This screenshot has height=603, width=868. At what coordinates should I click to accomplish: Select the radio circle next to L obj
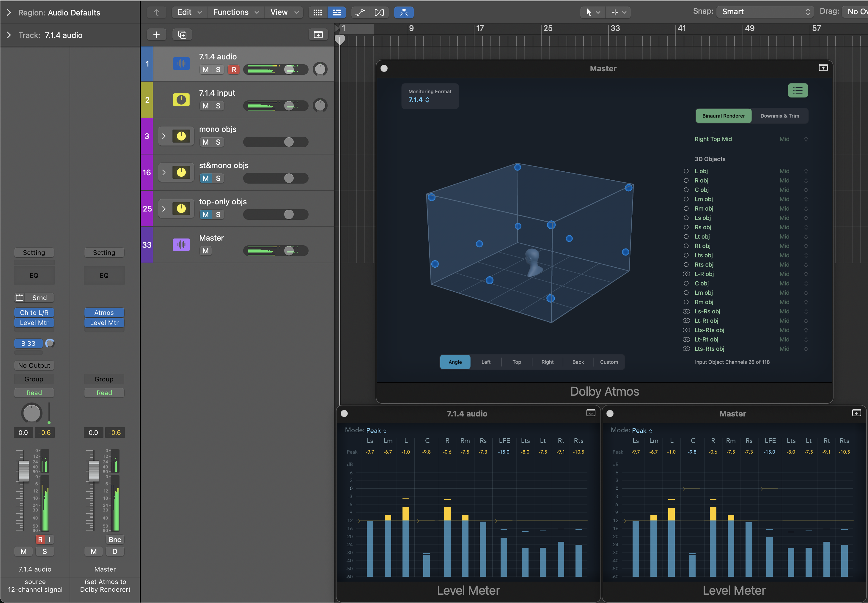(686, 171)
